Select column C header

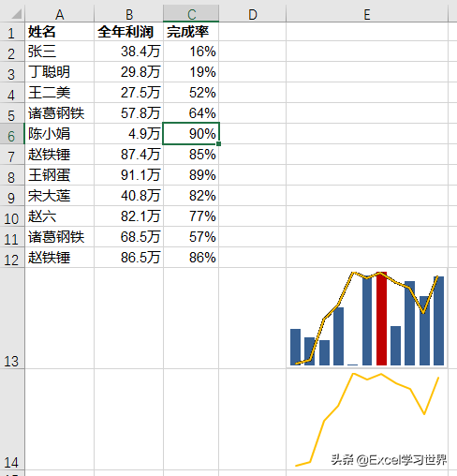point(191,14)
